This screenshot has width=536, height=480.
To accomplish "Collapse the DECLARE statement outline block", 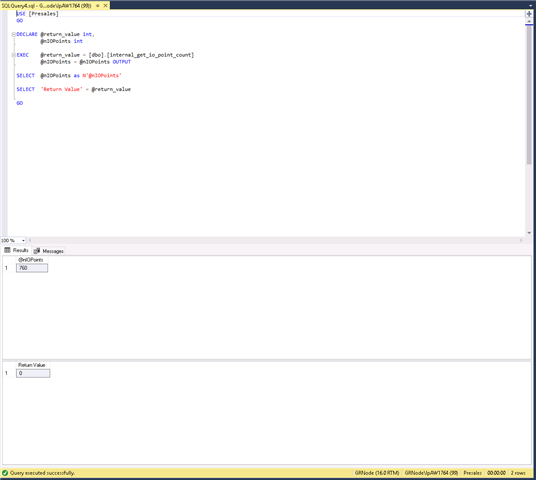I will pyautogui.click(x=14, y=34).
